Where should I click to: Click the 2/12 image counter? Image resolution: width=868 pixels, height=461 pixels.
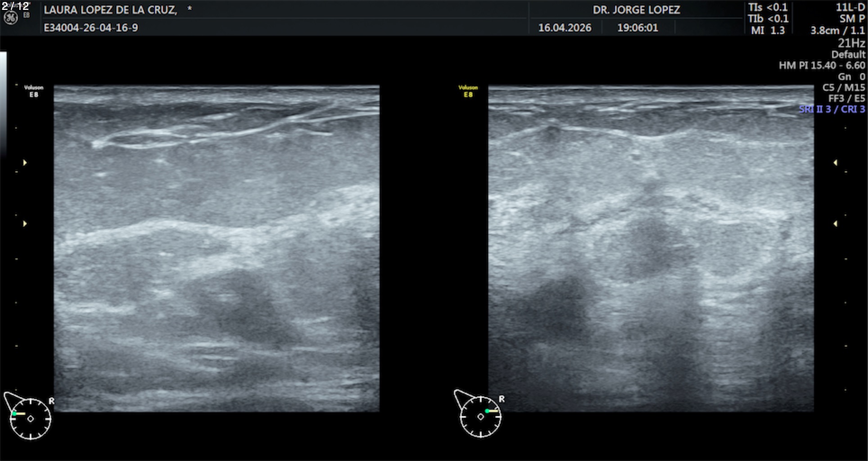tap(15, 6)
